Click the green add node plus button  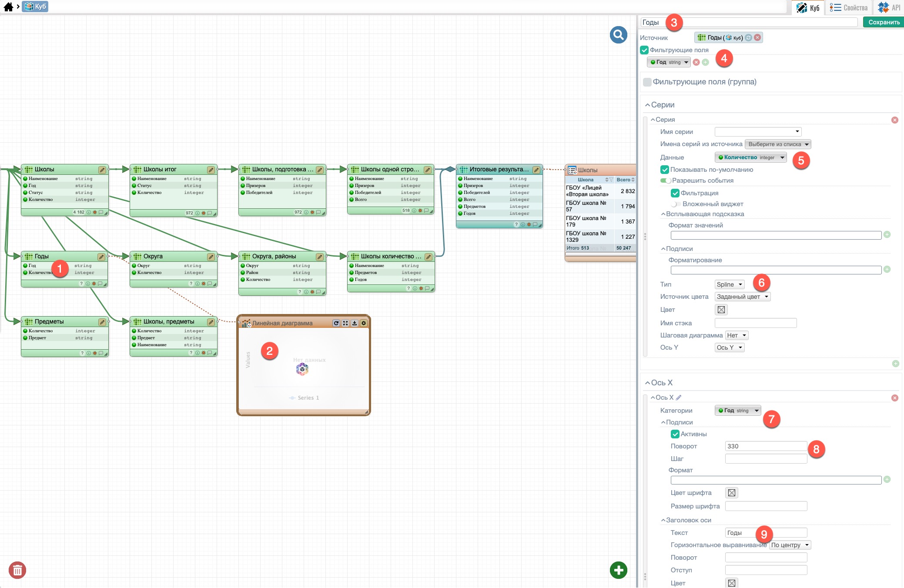tap(618, 570)
